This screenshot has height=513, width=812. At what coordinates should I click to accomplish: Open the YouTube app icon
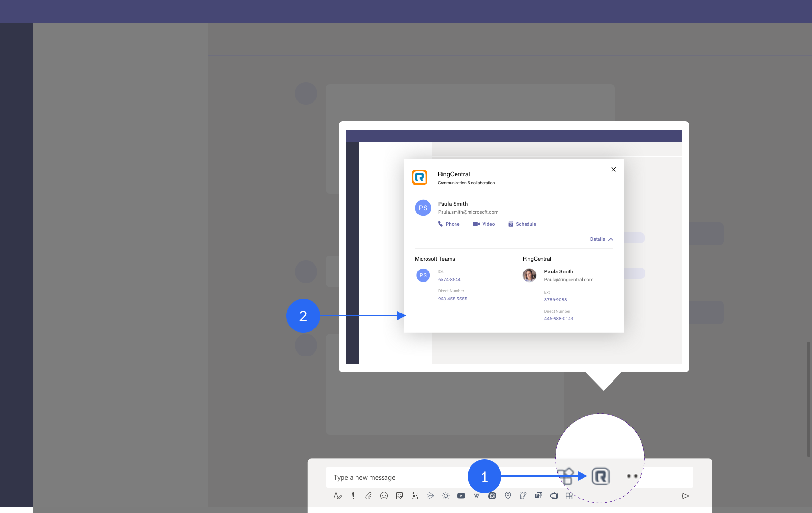coord(461,496)
